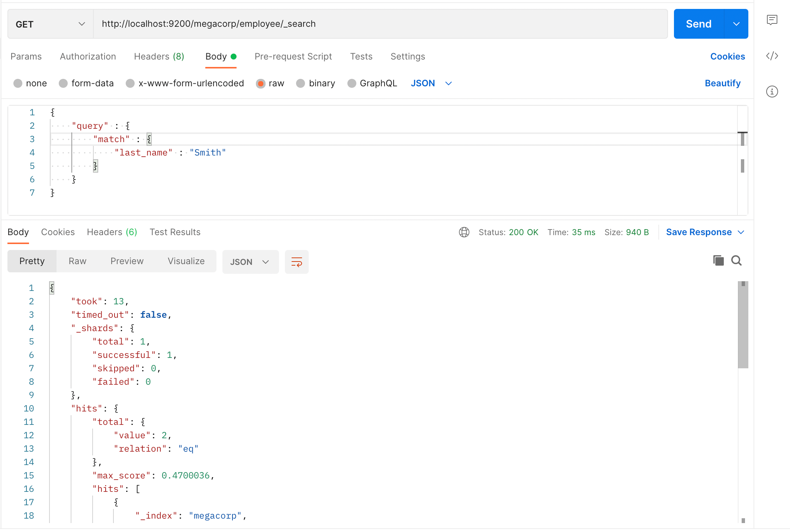This screenshot has width=790, height=532.
Task: Click the search response magnifier icon
Action: [x=736, y=260]
